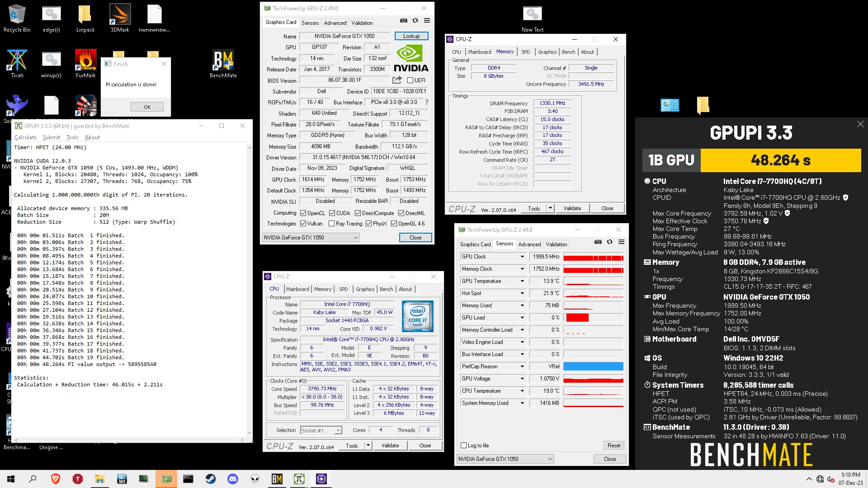
Task: Launch the BenchMate desktop shortcut
Action: tap(223, 64)
